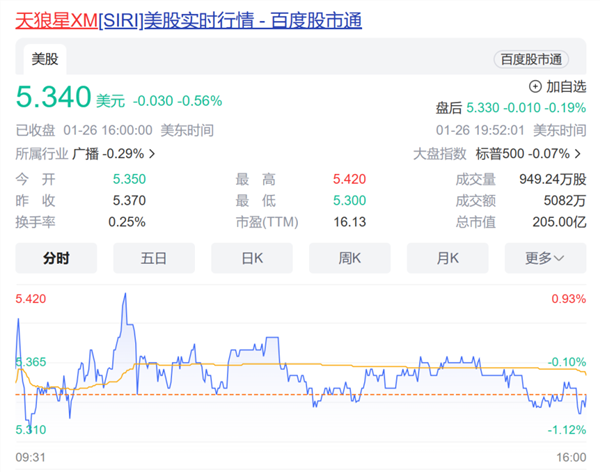This screenshot has width=600, height=472.
Task: Click the 总市值 205.00亿 value
Action: (x=560, y=222)
